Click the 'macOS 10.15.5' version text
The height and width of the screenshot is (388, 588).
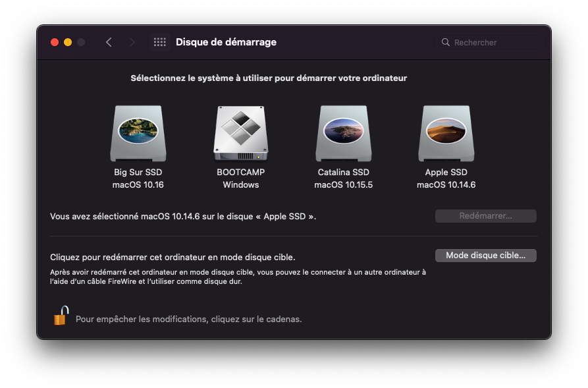[344, 184]
